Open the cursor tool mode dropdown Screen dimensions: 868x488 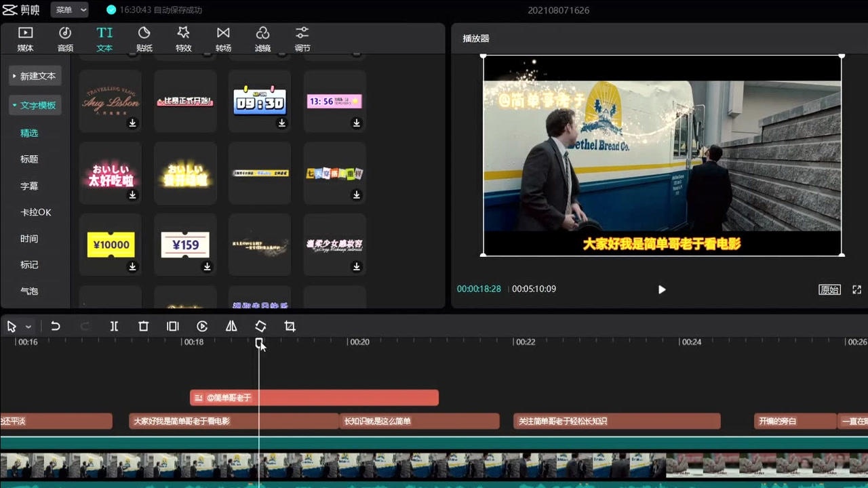click(28, 327)
